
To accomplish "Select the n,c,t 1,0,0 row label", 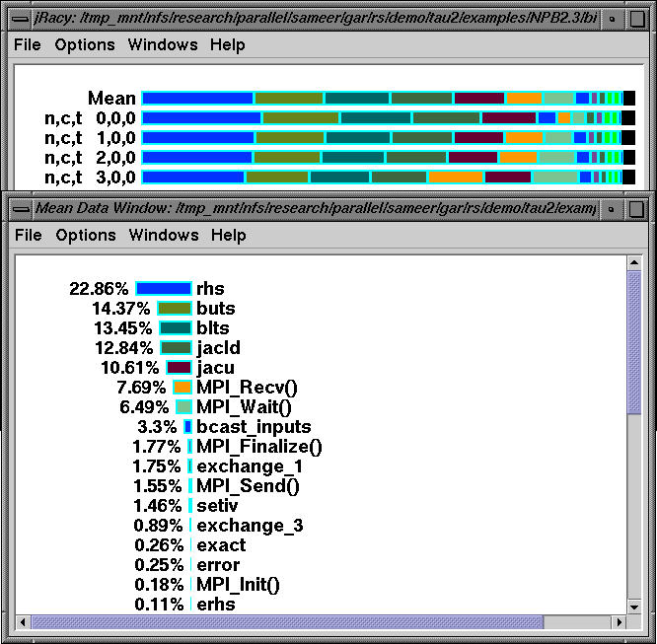I will coord(90,138).
